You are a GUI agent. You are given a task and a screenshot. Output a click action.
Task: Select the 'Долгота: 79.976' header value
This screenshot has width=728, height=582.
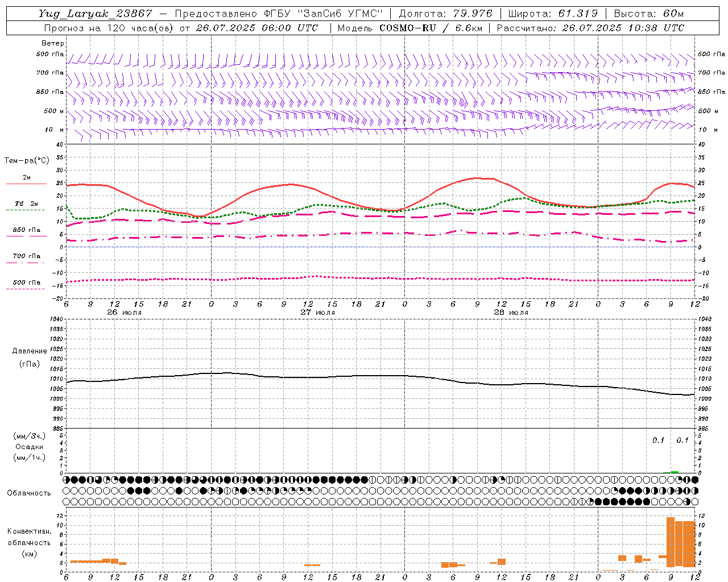pyautogui.click(x=446, y=14)
